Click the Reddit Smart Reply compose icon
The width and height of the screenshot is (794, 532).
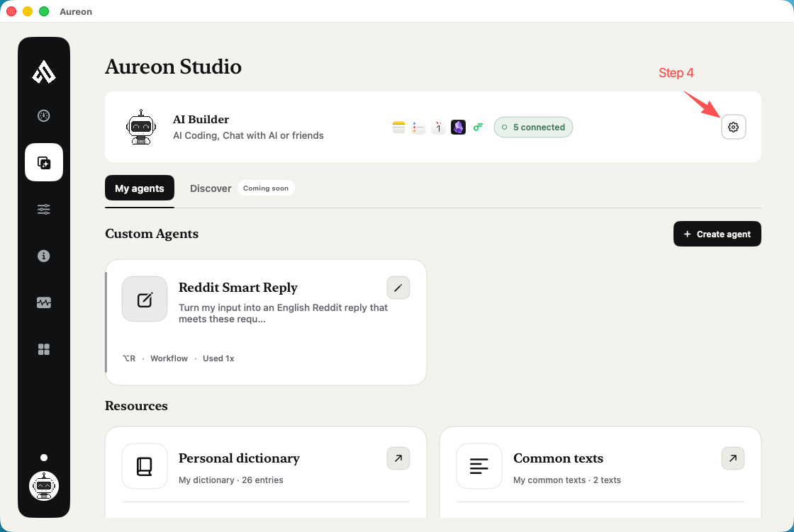click(x=145, y=299)
